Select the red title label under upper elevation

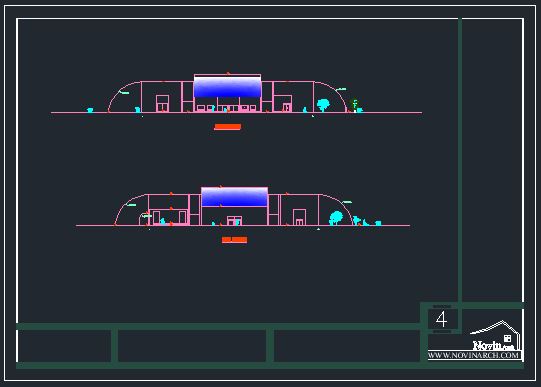click(227, 127)
